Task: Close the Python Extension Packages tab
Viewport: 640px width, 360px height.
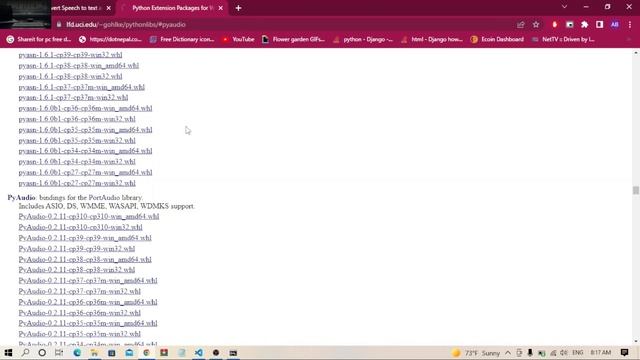Action: [220, 8]
